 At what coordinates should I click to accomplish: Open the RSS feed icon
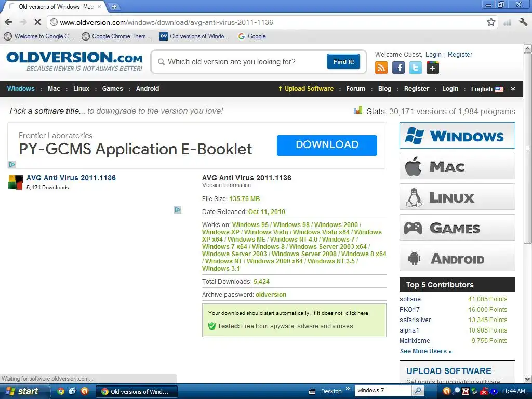pos(381,68)
